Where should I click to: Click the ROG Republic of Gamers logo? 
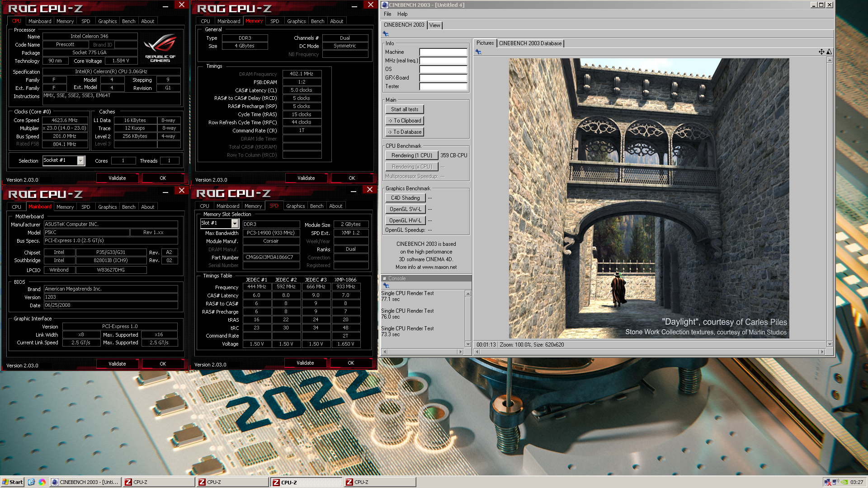[160, 48]
